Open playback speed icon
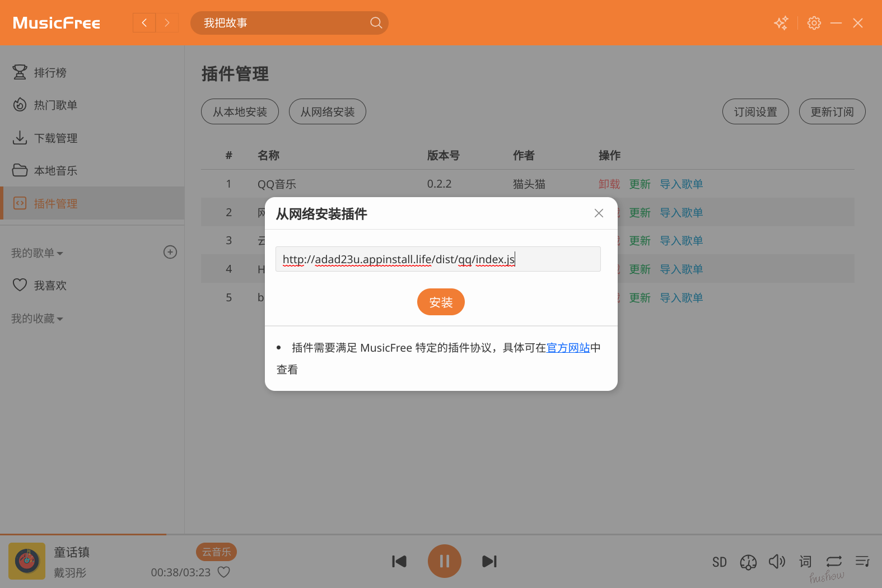 tap(748, 562)
